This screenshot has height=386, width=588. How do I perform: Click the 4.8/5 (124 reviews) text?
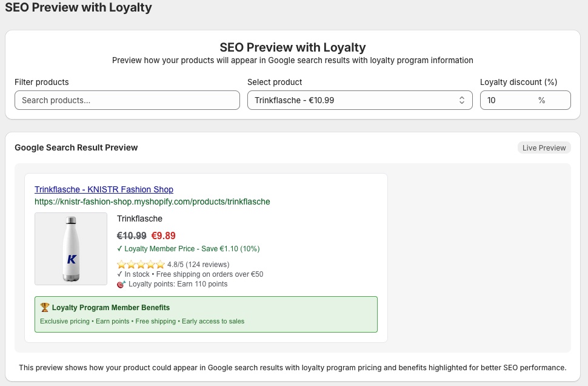click(198, 265)
